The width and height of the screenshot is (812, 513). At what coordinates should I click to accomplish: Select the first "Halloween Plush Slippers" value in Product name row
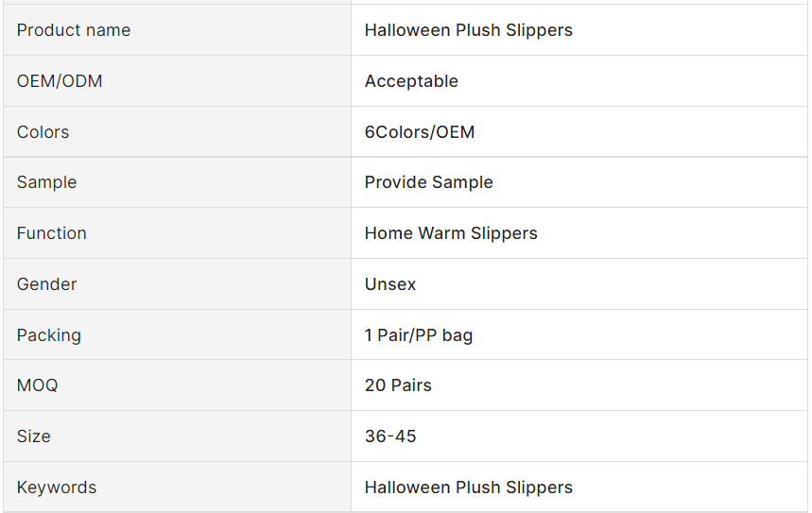[x=468, y=30]
